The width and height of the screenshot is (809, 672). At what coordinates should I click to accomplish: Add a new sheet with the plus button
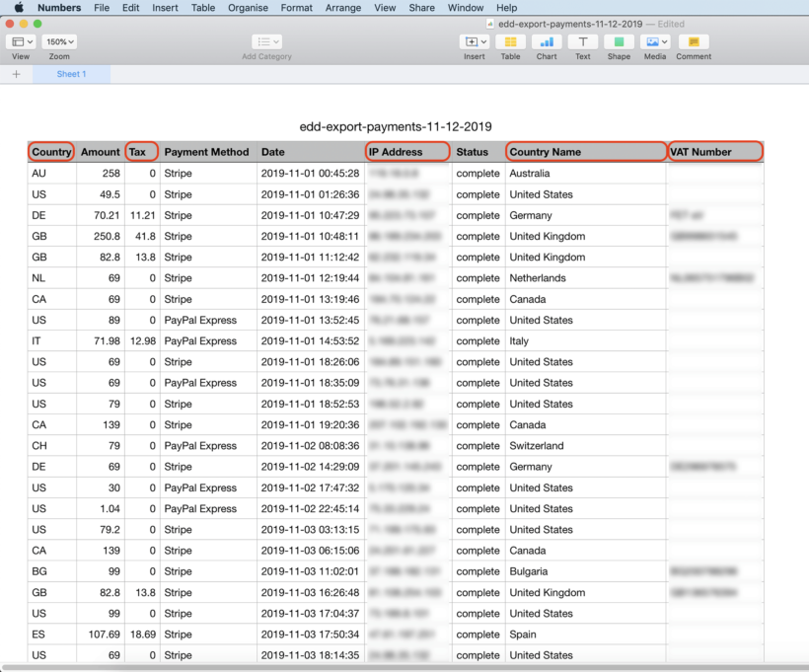tap(16, 73)
